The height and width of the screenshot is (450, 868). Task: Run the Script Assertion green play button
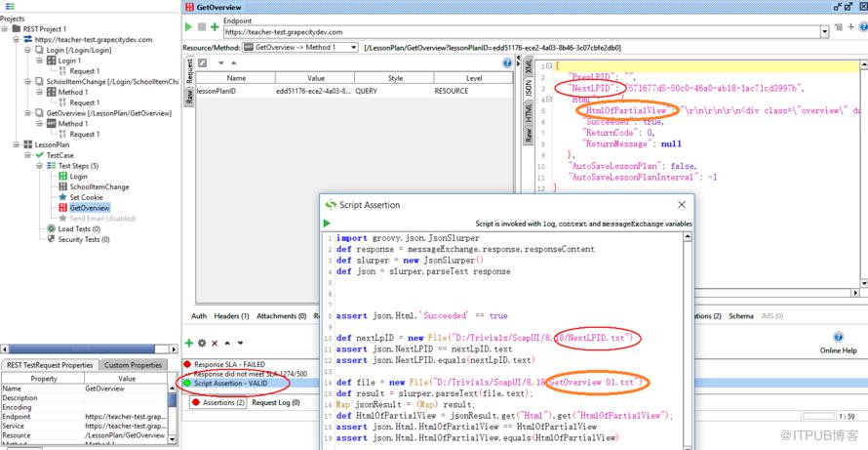[327, 224]
